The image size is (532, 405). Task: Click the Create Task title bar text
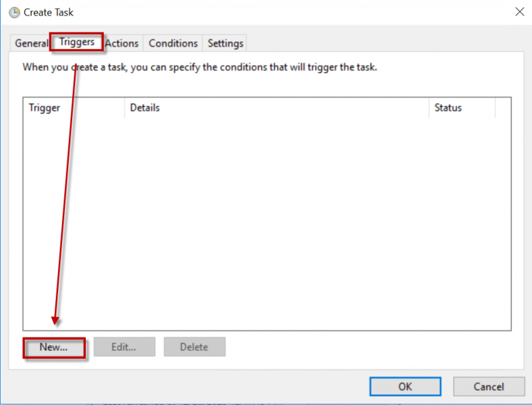coord(49,12)
